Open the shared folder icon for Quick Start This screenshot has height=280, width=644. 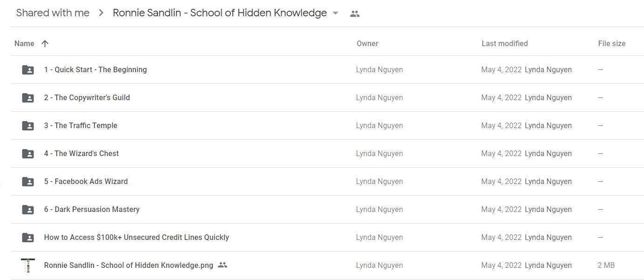tap(28, 70)
